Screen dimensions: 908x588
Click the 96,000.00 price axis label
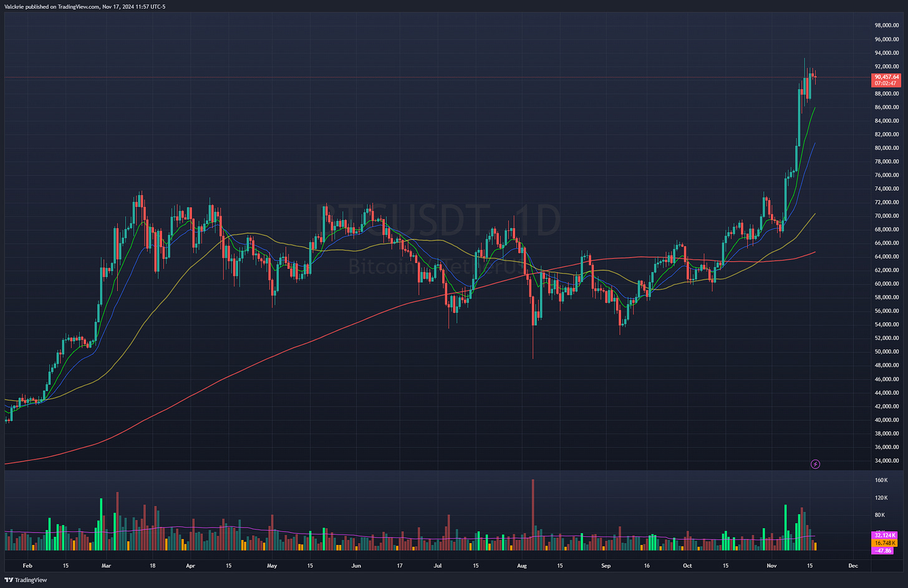(x=887, y=39)
